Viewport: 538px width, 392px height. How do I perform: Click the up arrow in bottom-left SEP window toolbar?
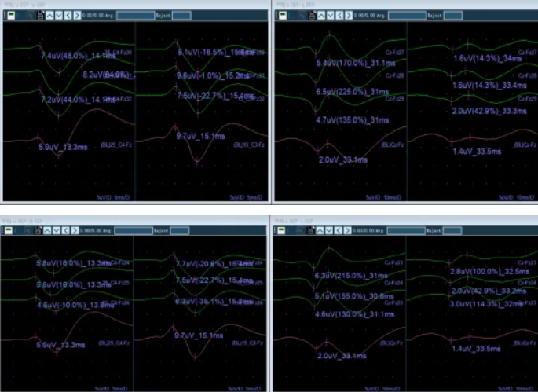47,230
